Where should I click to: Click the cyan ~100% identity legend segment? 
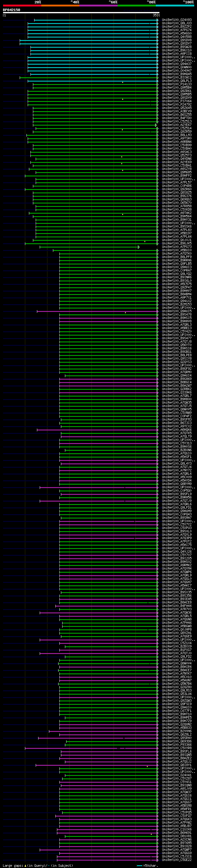(175, 6)
